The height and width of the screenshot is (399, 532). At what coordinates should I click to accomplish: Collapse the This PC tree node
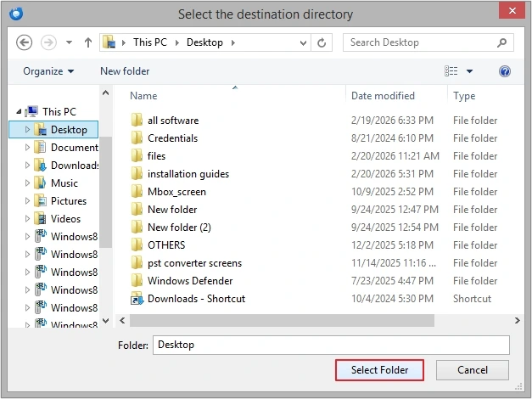[x=19, y=111]
